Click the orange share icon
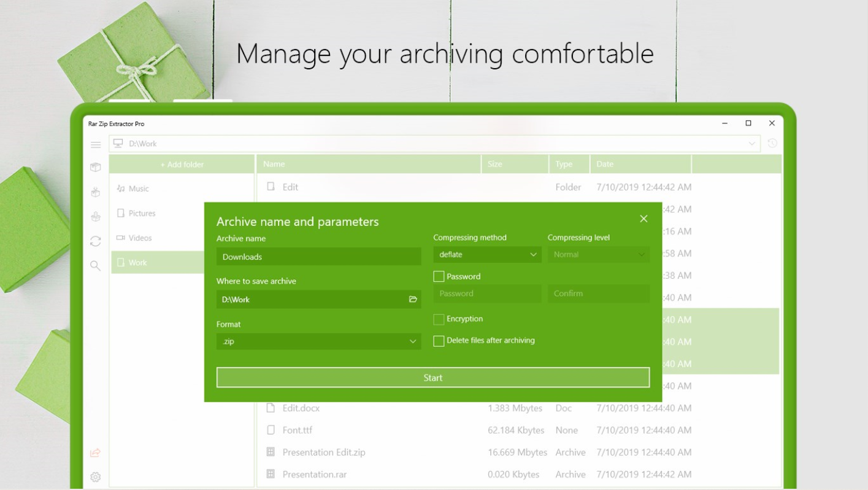868x490 pixels. click(95, 453)
